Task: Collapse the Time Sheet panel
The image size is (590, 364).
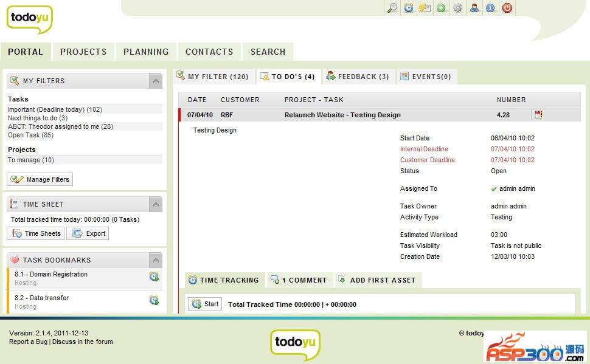Action: [x=156, y=204]
